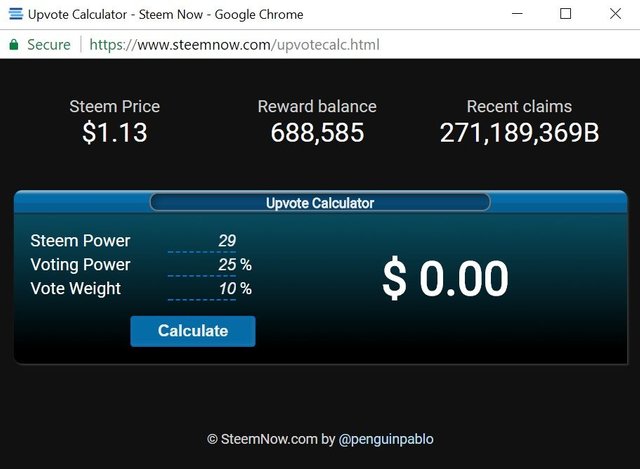Image resolution: width=640 pixels, height=469 pixels.
Task: Edit the Vote Weight percentage field
Action: pos(202,289)
